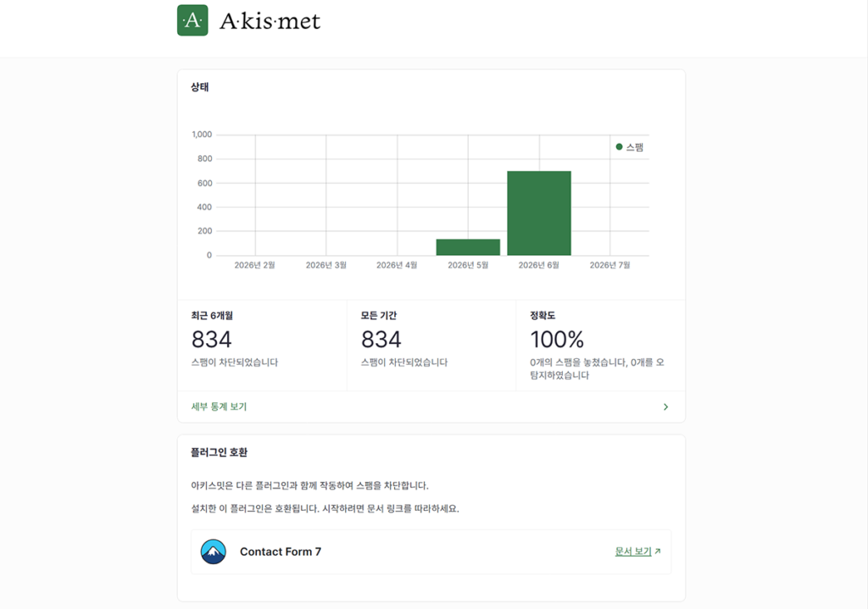Click the chevron arrow beside 세부 통계 보기
Screen dimensions: 868x609
point(665,407)
